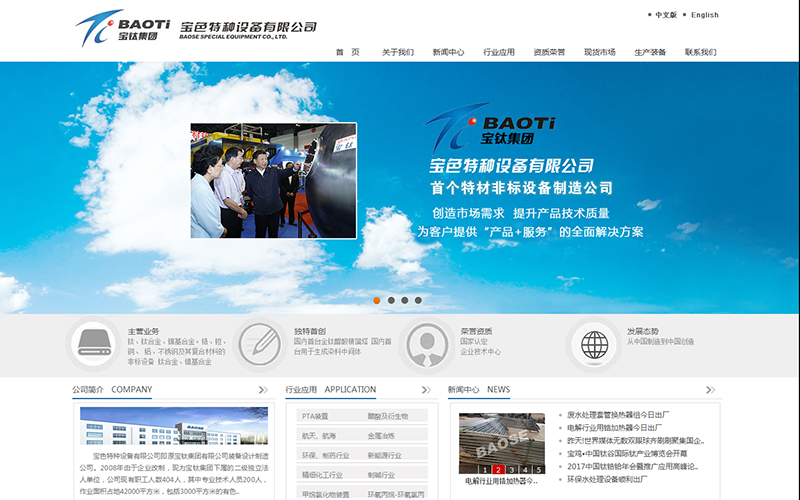
Task: Open the 现货市场 navigation item
Action: (x=599, y=52)
